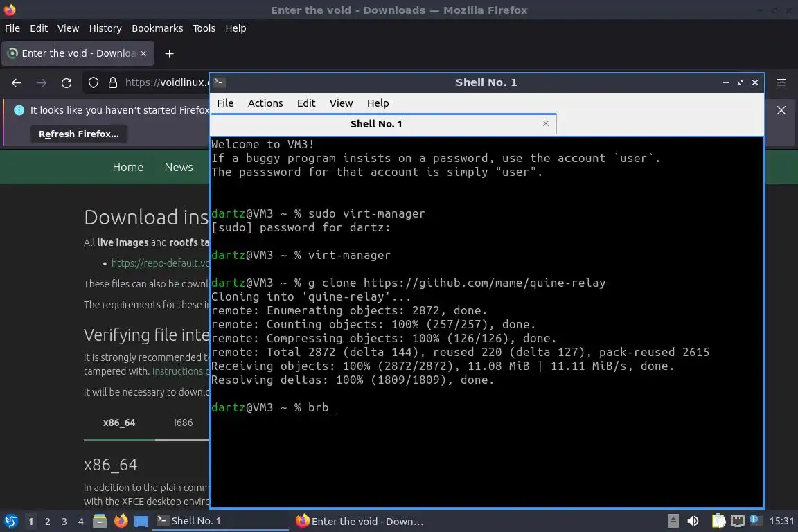This screenshot has height=532, width=798.
Task: Click the Firefox logo in the title bar
Action: (10, 10)
